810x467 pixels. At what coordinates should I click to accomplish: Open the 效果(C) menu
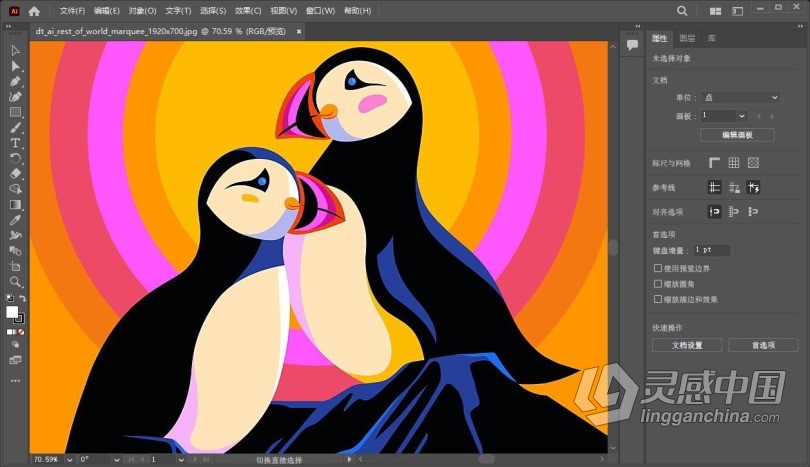[248, 11]
